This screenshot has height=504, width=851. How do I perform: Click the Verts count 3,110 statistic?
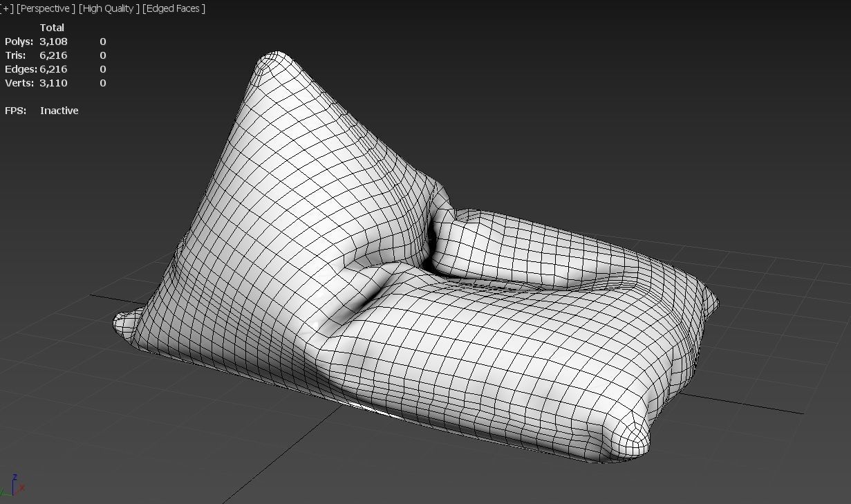tap(53, 83)
